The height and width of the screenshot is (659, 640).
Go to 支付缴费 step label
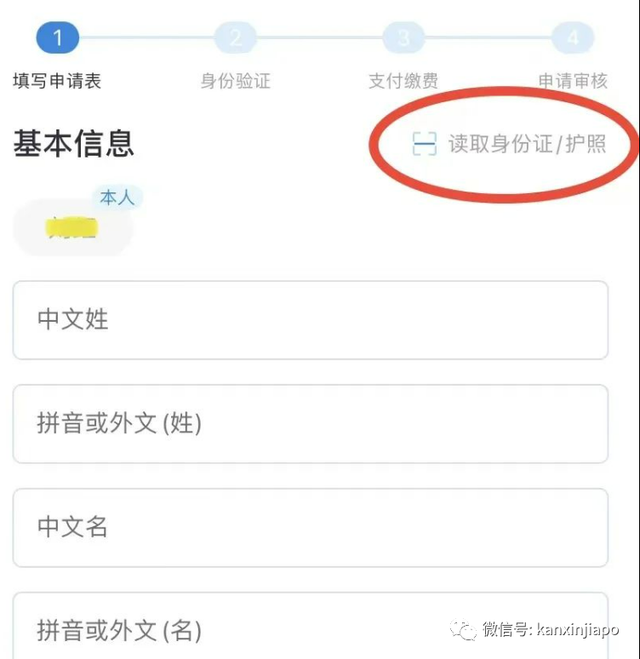[x=403, y=81]
